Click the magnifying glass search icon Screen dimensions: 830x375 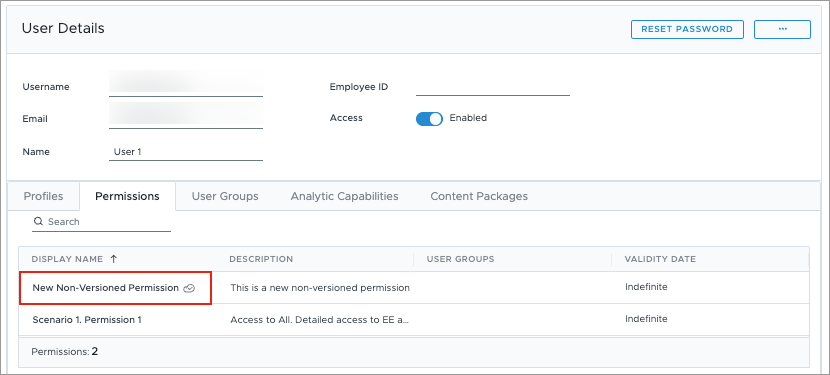tap(38, 221)
